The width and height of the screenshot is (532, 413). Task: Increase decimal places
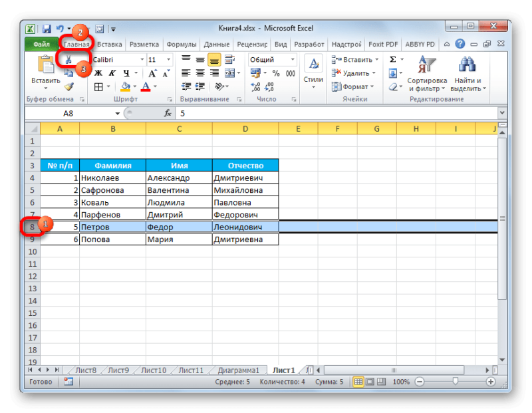tap(255, 87)
